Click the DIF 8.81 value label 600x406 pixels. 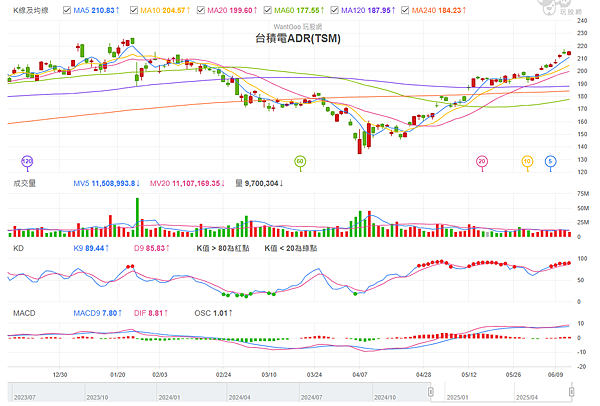coord(151,313)
